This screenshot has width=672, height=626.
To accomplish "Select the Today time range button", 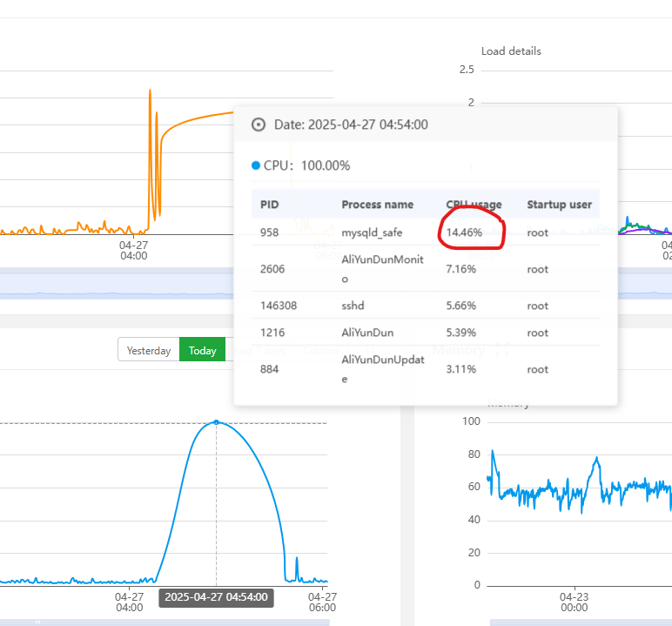I will (x=202, y=350).
